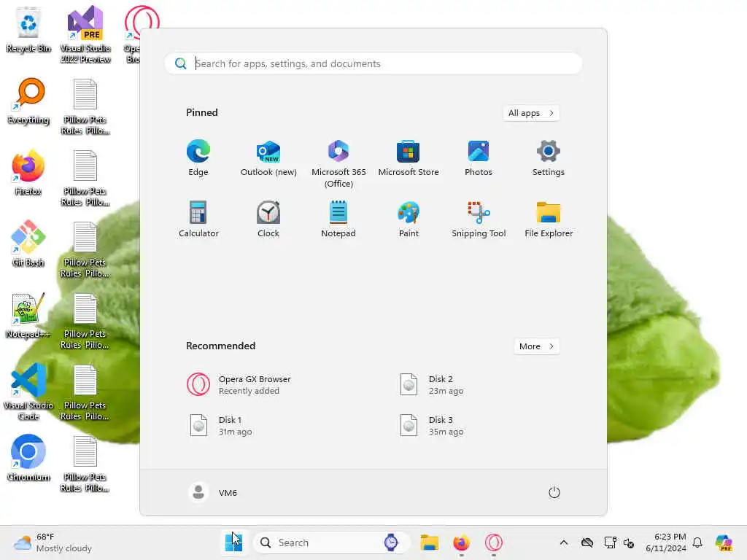Viewport: 747px width, 560px height.
Task: Open the Calculator app
Action: [x=198, y=219]
